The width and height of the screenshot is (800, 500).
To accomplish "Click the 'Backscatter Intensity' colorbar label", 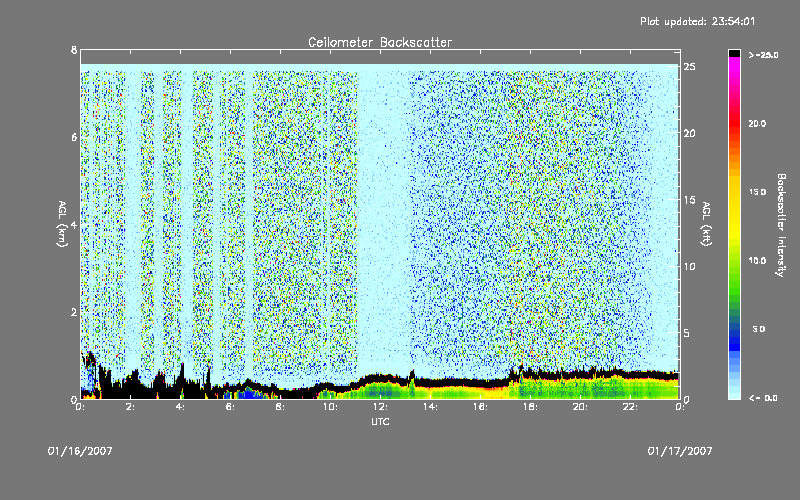I will pos(781,225).
